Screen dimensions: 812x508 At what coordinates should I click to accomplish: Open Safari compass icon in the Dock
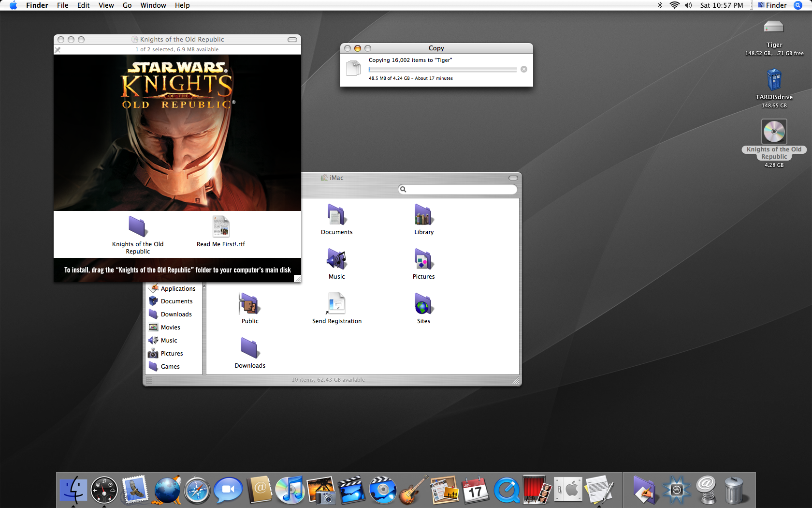(197, 491)
